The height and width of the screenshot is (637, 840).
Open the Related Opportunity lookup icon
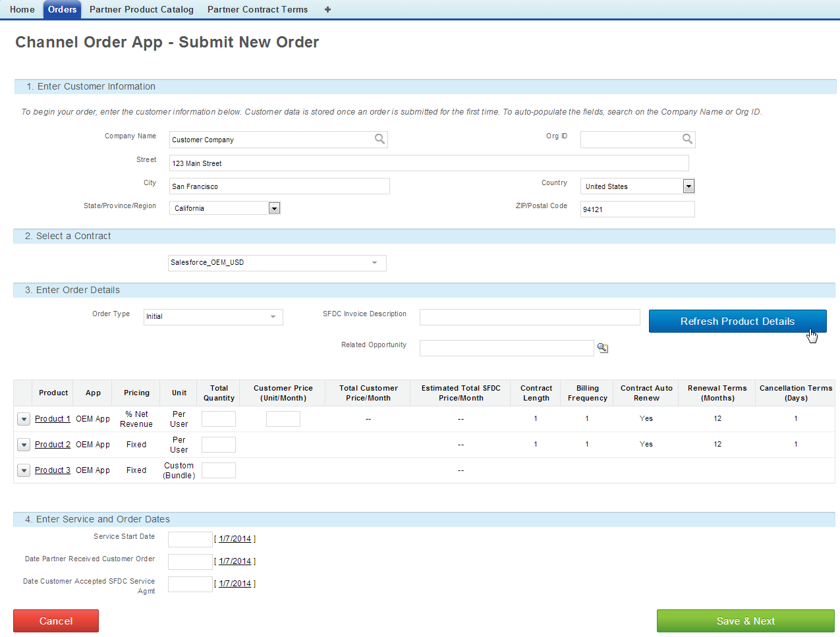point(602,348)
